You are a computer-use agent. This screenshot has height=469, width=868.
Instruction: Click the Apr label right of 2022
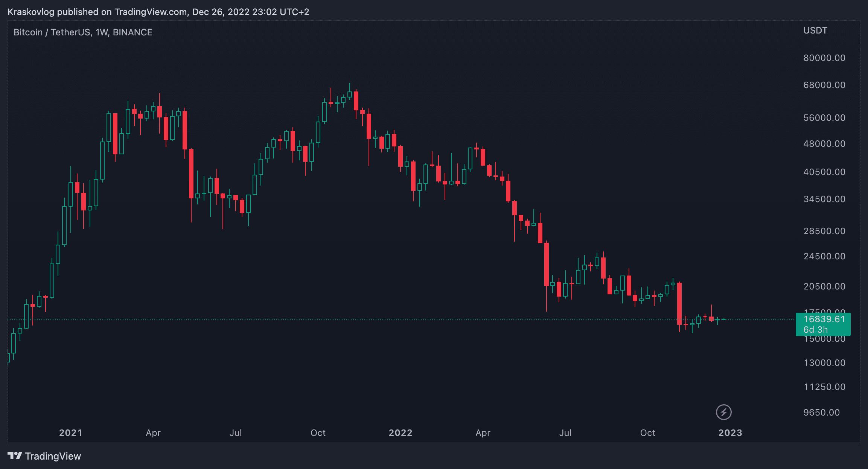coord(483,433)
